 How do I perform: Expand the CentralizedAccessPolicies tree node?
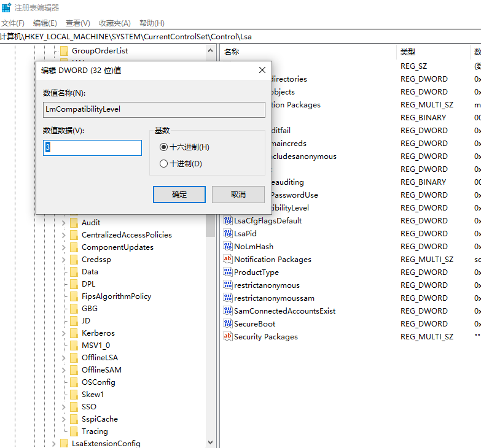[x=63, y=235]
